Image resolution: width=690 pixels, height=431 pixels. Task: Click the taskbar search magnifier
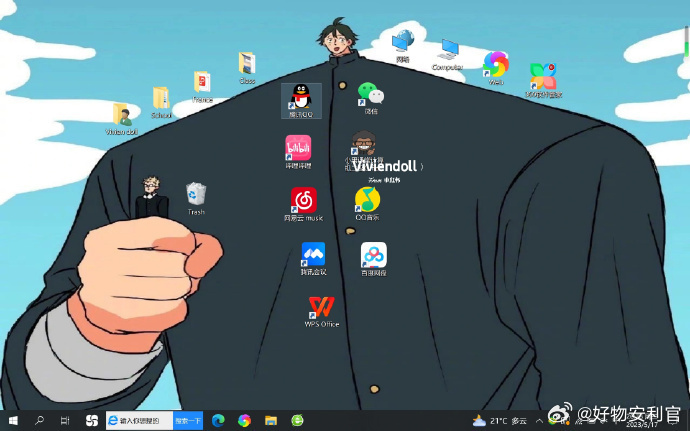click(x=39, y=421)
